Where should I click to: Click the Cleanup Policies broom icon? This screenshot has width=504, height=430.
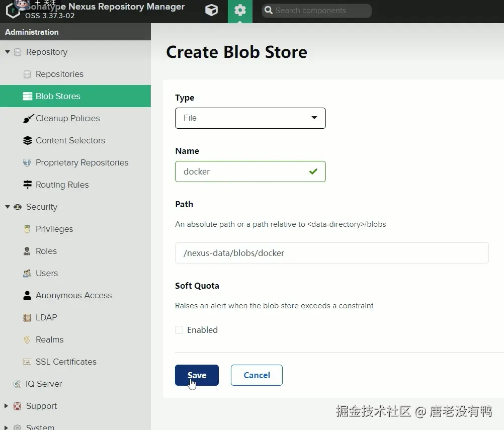[28, 119]
